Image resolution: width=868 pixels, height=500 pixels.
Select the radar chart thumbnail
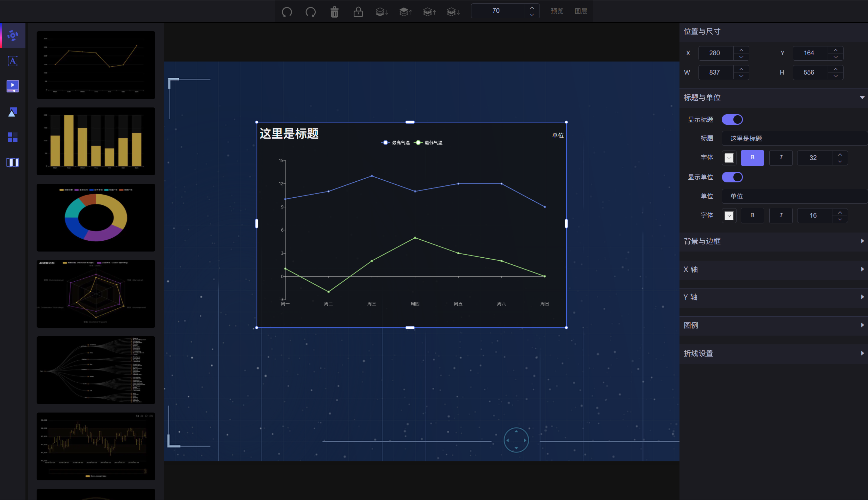tap(96, 294)
